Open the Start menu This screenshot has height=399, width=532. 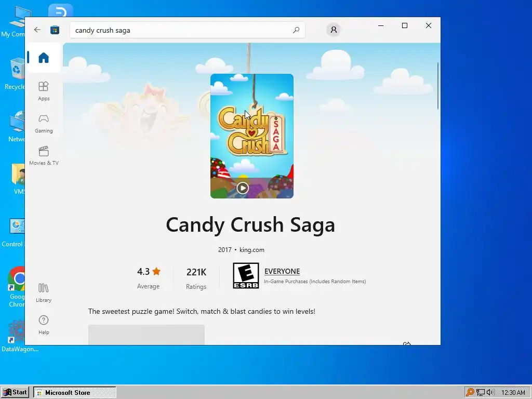[x=15, y=392]
